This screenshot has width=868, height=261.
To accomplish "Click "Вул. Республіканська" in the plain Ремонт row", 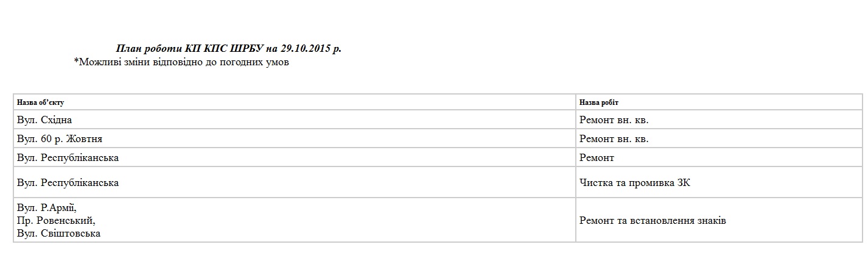I will (x=68, y=158).
